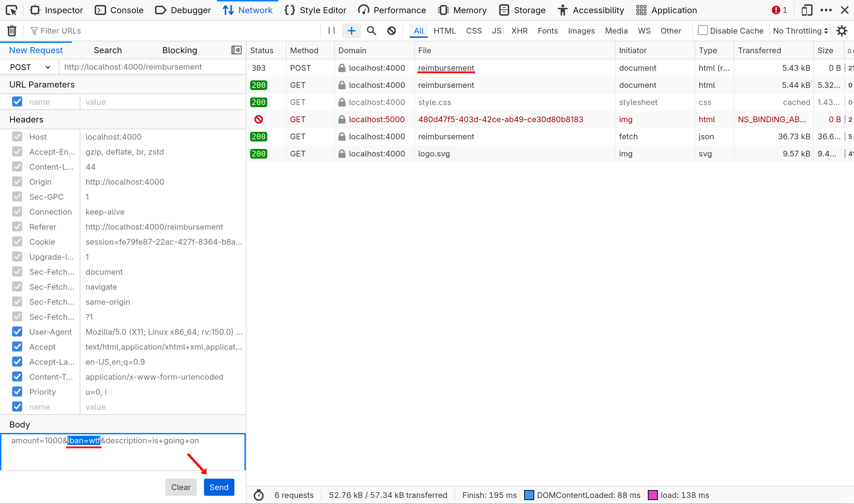This screenshot has width=854, height=504.
Task: Activate the element picker tool
Action: (x=11, y=10)
